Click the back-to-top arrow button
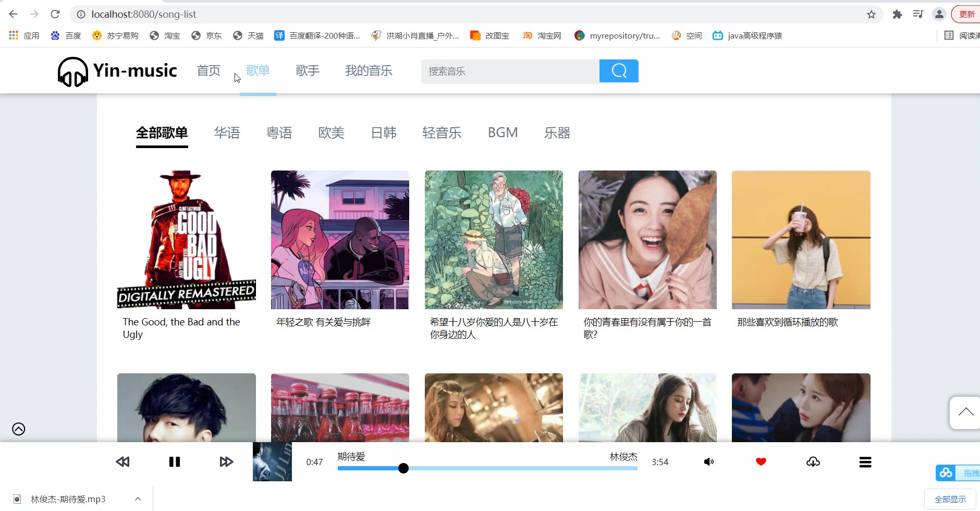The height and width of the screenshot is (511, 980). (965, 412)
